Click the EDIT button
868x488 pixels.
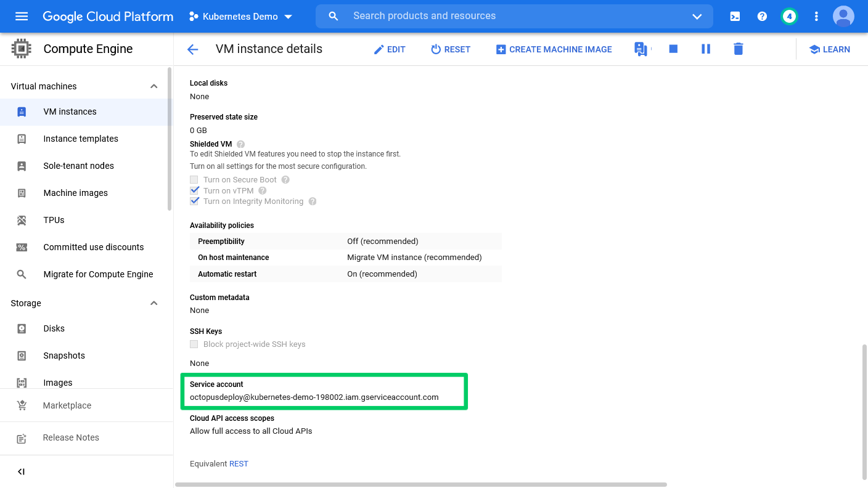390,49
